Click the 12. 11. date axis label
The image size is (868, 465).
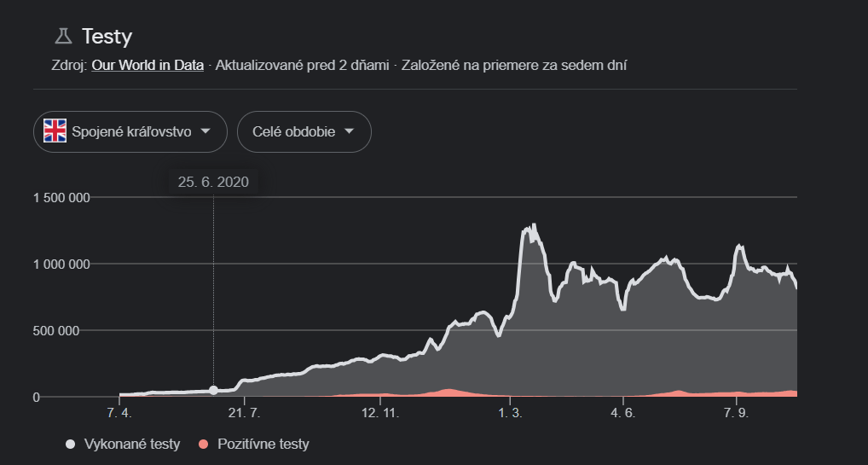(380, 414)
